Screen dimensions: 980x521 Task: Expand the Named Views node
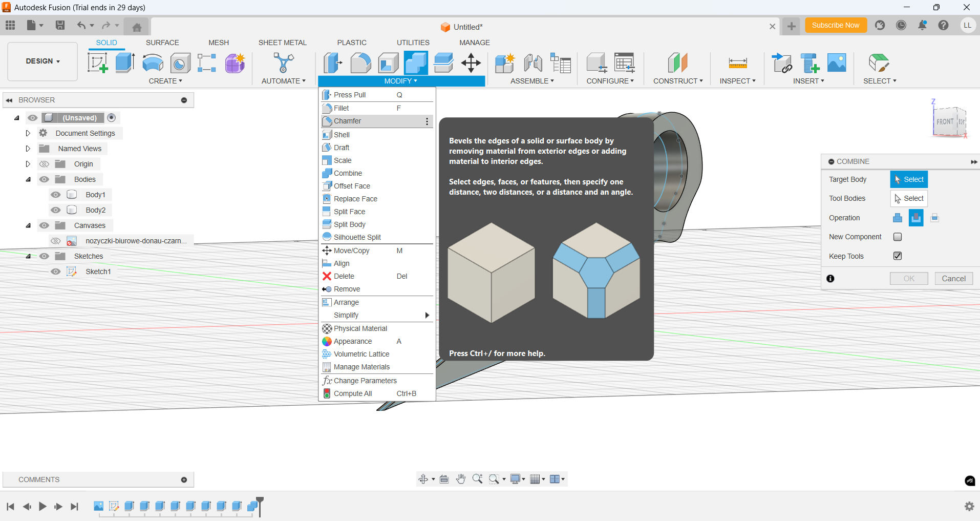28,149
